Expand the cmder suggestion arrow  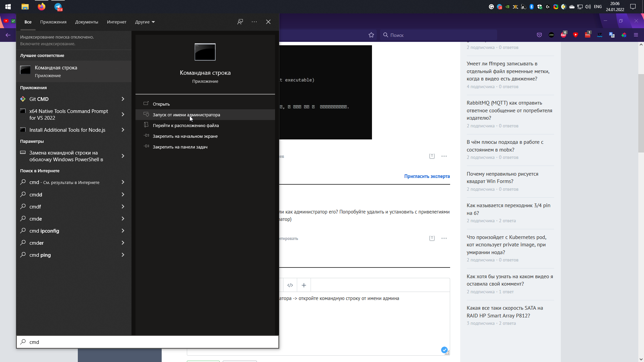pyautogui.click(x=123, y=243)
